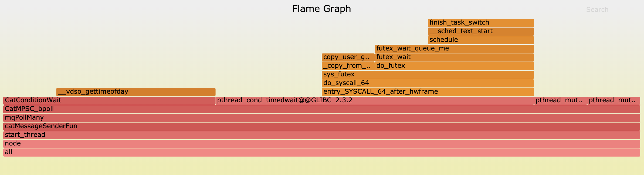The height and width of the screenshot is (176, 644).
Task: Zoom into sys_futex frame
Action: [x=428, y=75]
